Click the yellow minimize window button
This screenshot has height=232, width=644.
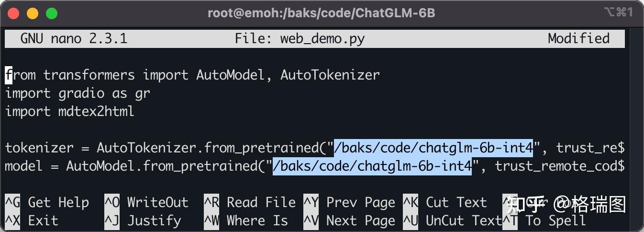[33, 13]
